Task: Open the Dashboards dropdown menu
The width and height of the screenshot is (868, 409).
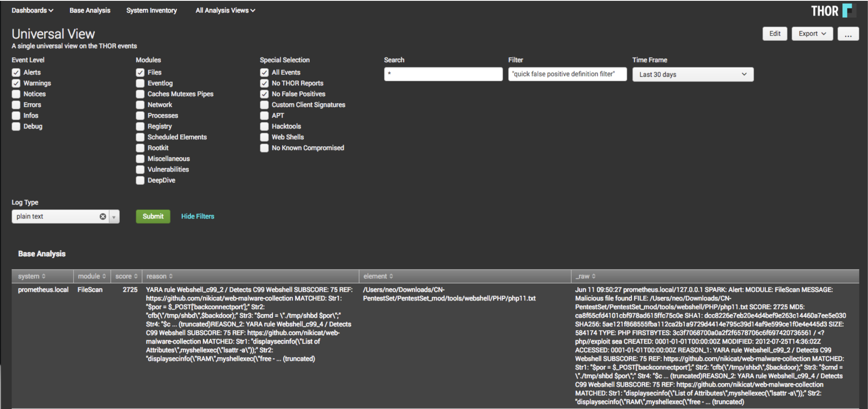Action: click(x=32, y=11)
